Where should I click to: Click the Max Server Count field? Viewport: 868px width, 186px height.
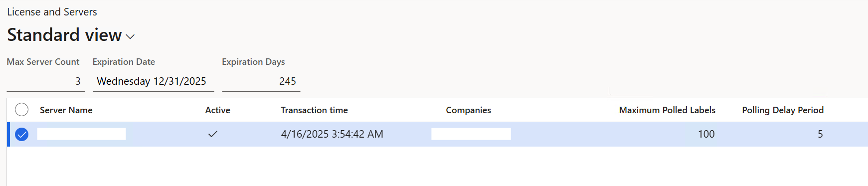click(x=46, y=81)
